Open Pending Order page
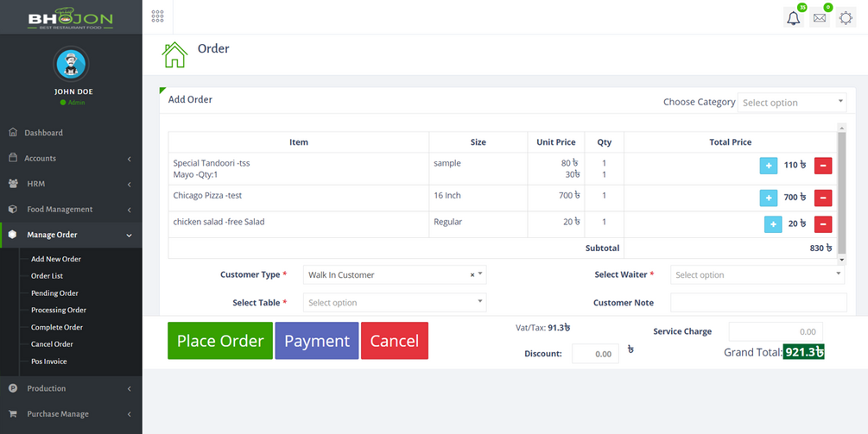The height and width of the screenshot is (434, 868). 54,293
